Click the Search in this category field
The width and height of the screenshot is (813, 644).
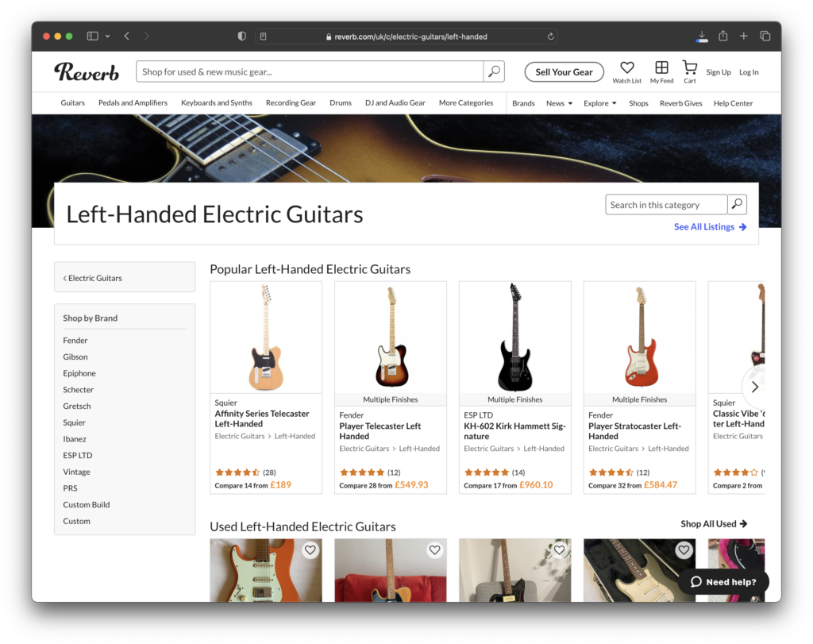pyautogui.click(x=665, y=205)
